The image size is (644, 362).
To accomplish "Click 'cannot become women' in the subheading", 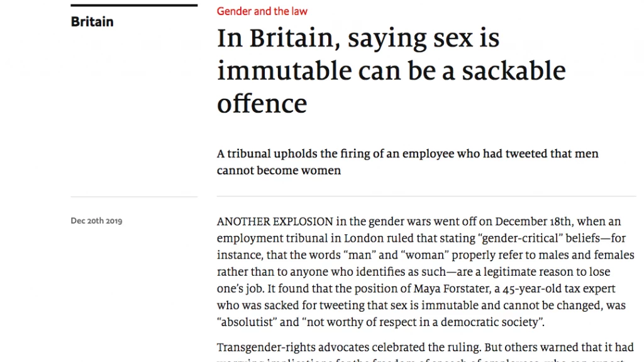I will click(279, 171).
